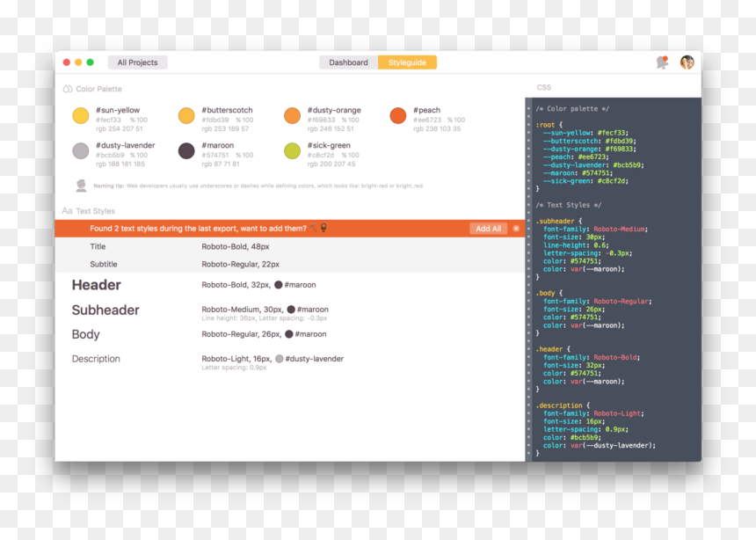The image size is (756, 540).
Task: Click the Color Palette droplet icon
Action: (68, 89)
